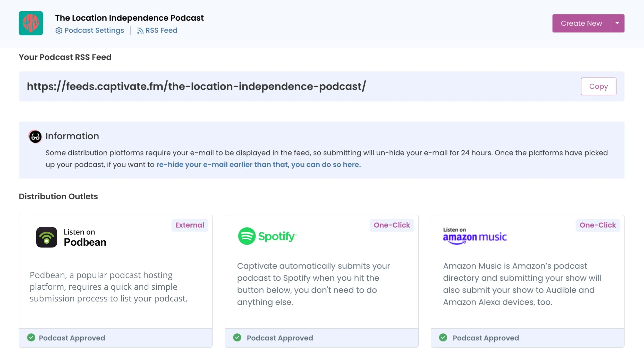Image resolution: width=644 pixels, height=362 pixels.
Task: Follow the re-hide your e-mail link
Action: [258, 165]
